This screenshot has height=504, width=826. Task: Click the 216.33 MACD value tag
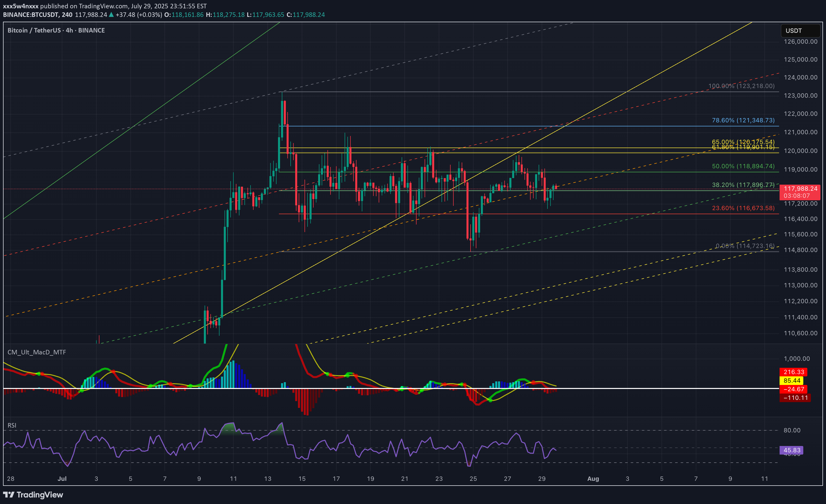(793, 372)
